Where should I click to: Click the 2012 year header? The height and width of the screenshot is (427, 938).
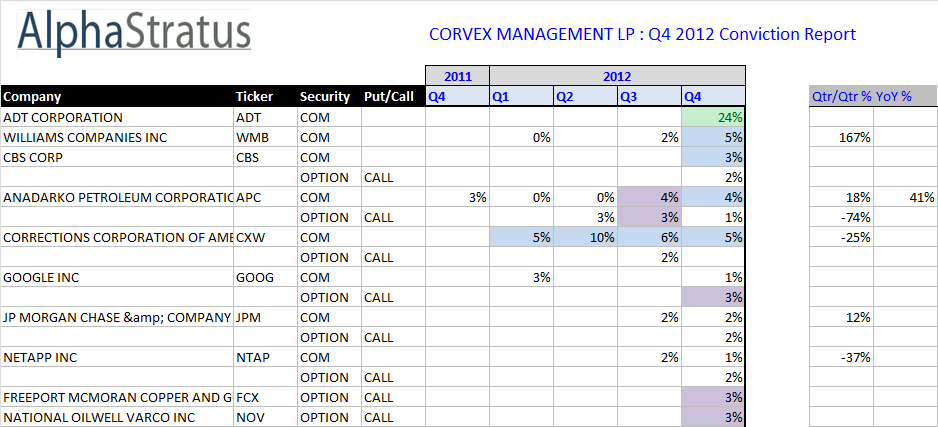coord(617,76)
